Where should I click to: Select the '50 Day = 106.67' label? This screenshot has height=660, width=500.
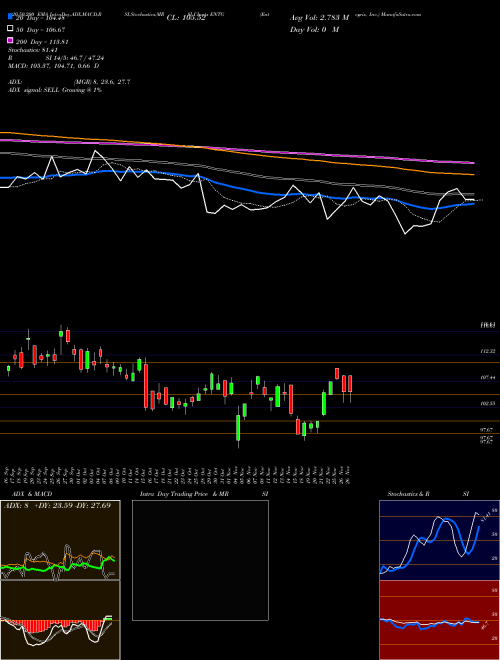[41, 30]
